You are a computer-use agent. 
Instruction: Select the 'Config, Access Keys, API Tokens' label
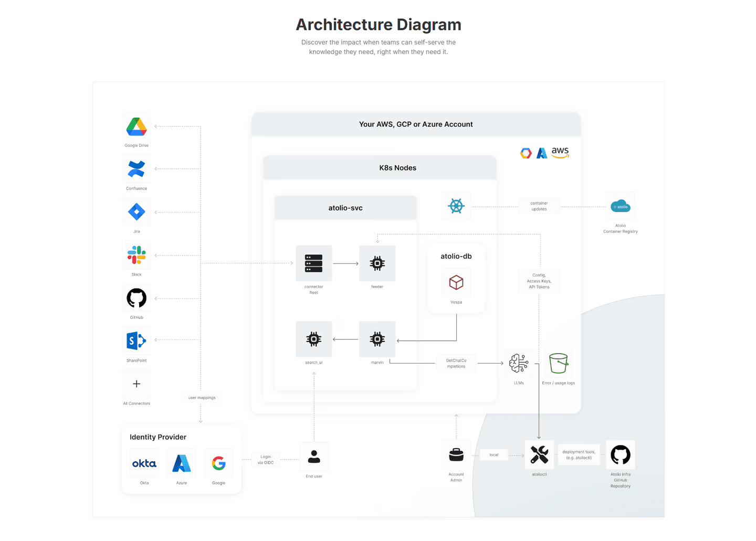click(539, 281)
